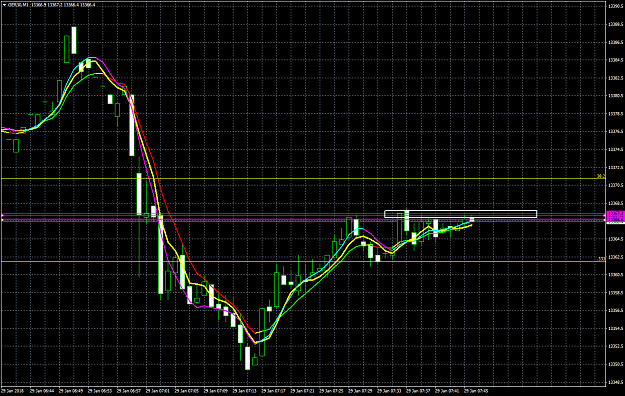Click the 13370.5 price scale label
Screen dimensions: 625x396
pyautogui.click(x=615, y=185)
